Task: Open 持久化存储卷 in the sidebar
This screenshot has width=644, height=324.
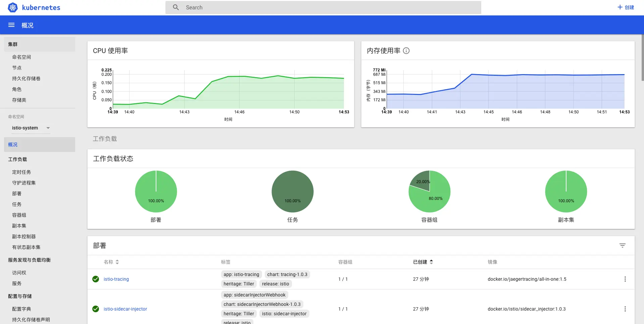Action: point(26,78)
